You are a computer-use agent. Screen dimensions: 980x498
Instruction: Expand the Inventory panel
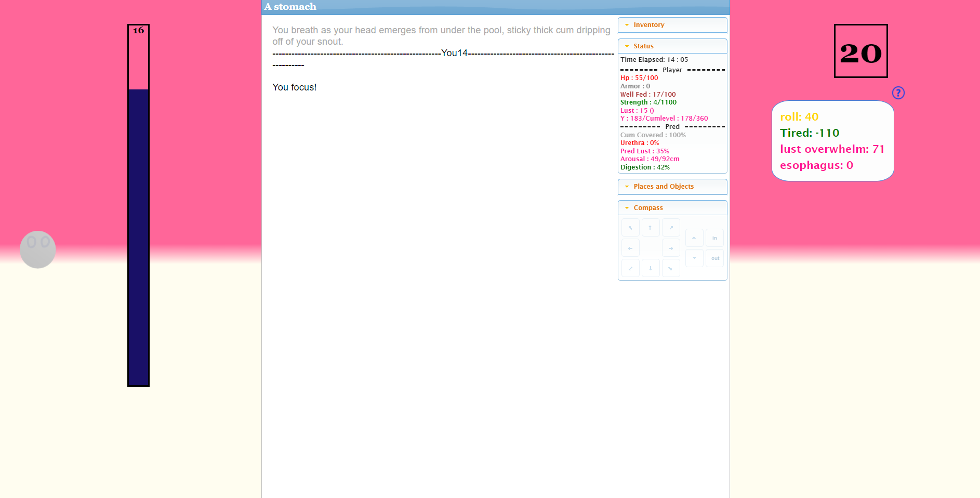coord(672,25)
